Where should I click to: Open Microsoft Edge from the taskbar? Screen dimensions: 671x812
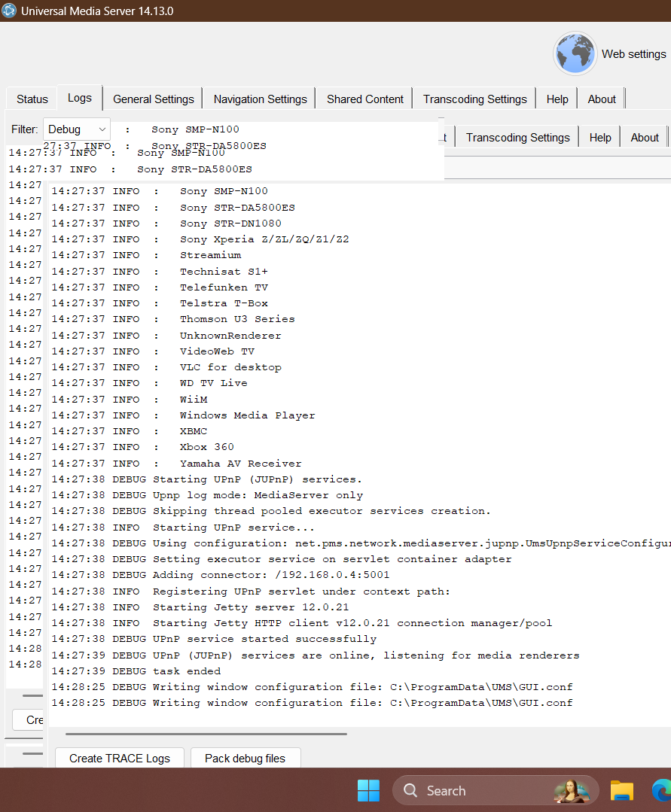pos(661,791)
